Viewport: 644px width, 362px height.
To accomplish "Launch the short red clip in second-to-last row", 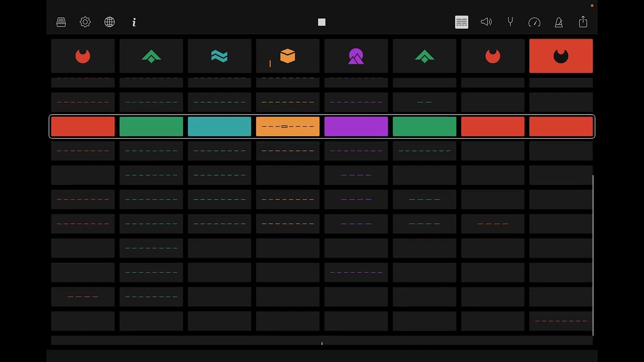I will [x=83, y=297].
